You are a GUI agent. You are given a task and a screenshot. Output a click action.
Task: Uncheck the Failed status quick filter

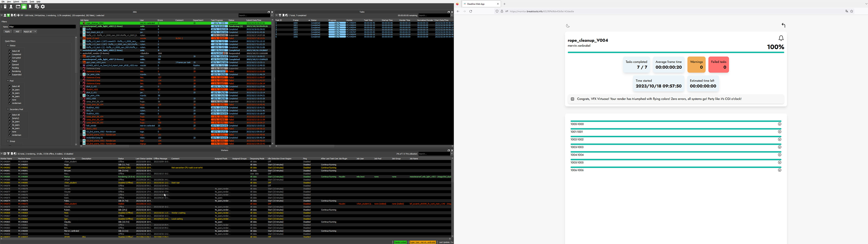10,61
